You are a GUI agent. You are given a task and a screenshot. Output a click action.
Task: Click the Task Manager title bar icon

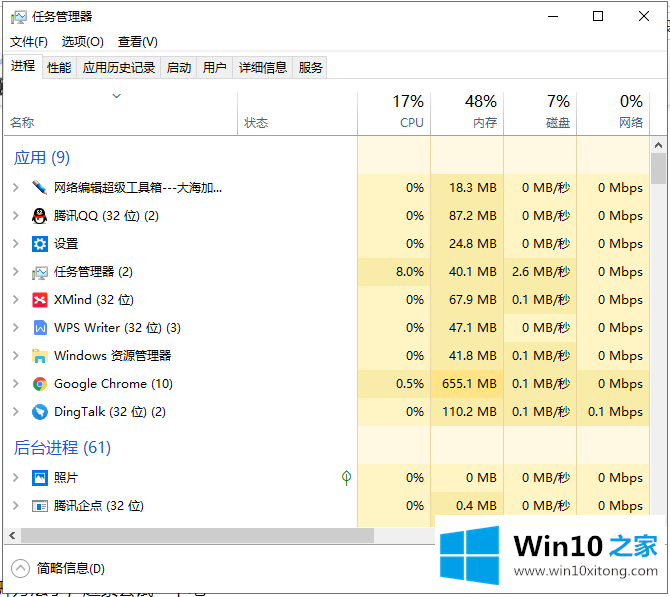(18, 17)
